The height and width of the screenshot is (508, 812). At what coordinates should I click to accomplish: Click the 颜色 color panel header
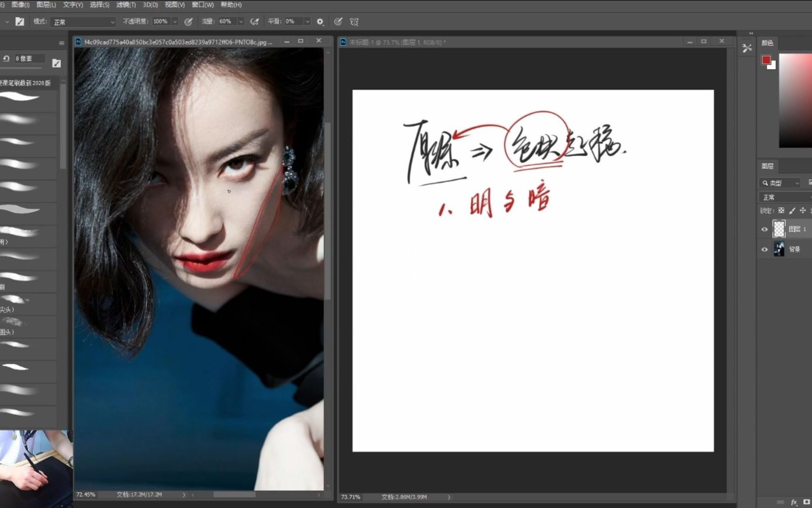[x=767, y=43]
